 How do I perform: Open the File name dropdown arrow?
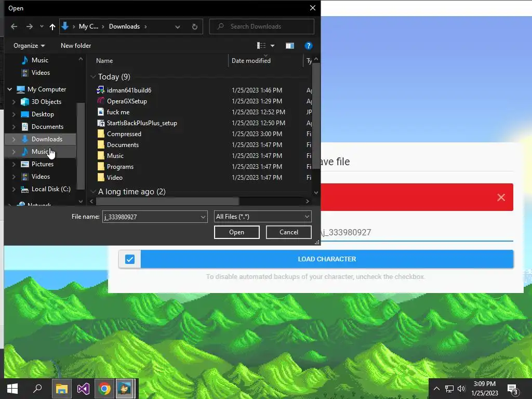pos(203,217)
